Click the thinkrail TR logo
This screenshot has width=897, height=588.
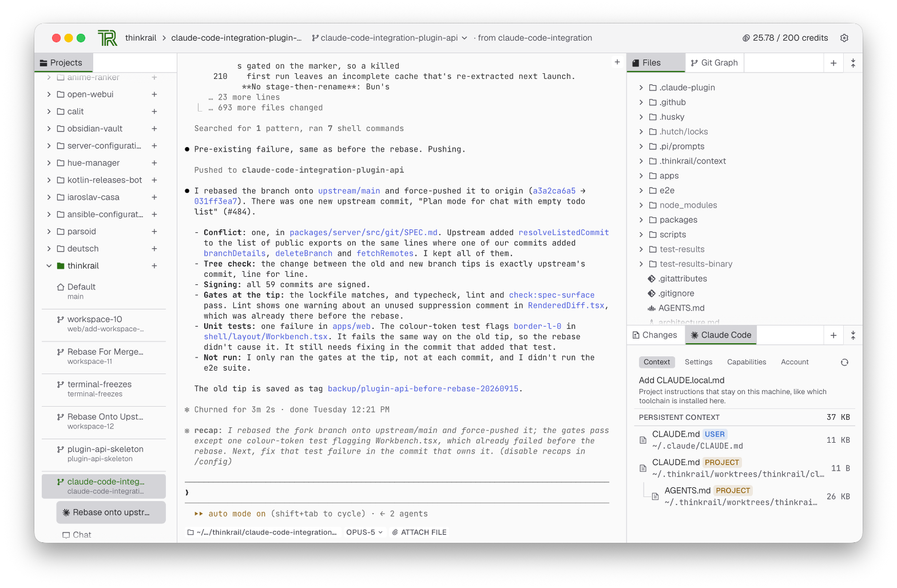(x=108, y=38)
